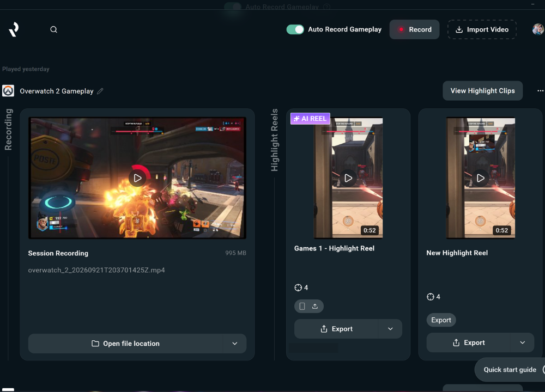Open the three-dots more options menu
Screen dimensions: 545x392
(x=540, y=90)
